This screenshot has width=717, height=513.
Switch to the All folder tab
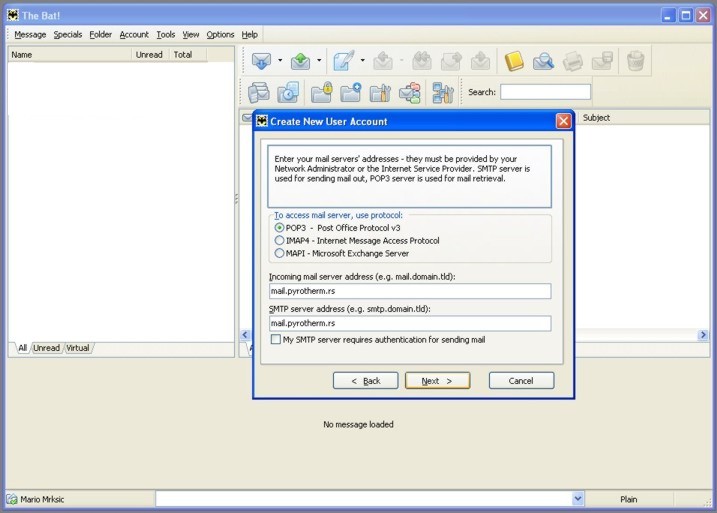click(22, 348)
